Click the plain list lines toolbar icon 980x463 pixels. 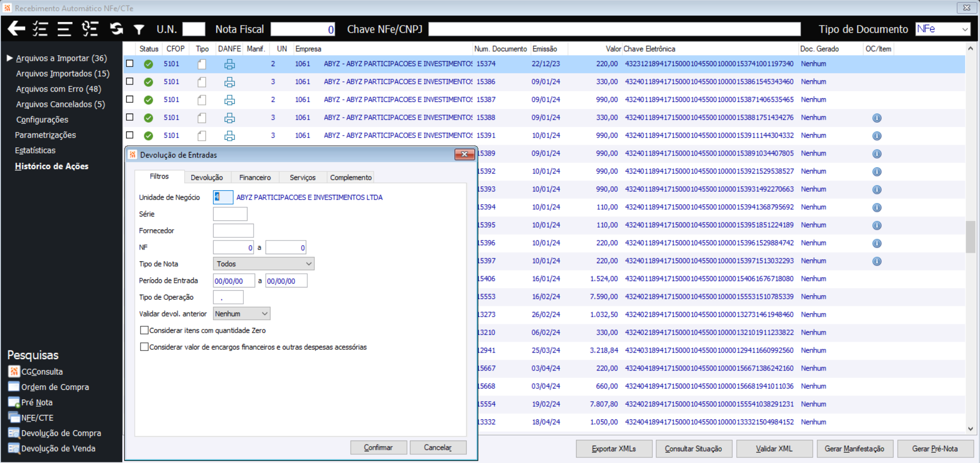[64, 29]
